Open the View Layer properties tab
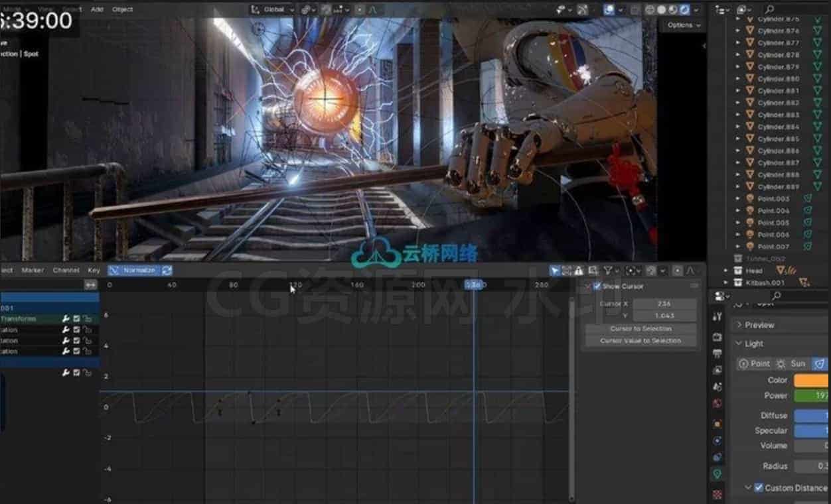 coord(717,370)
